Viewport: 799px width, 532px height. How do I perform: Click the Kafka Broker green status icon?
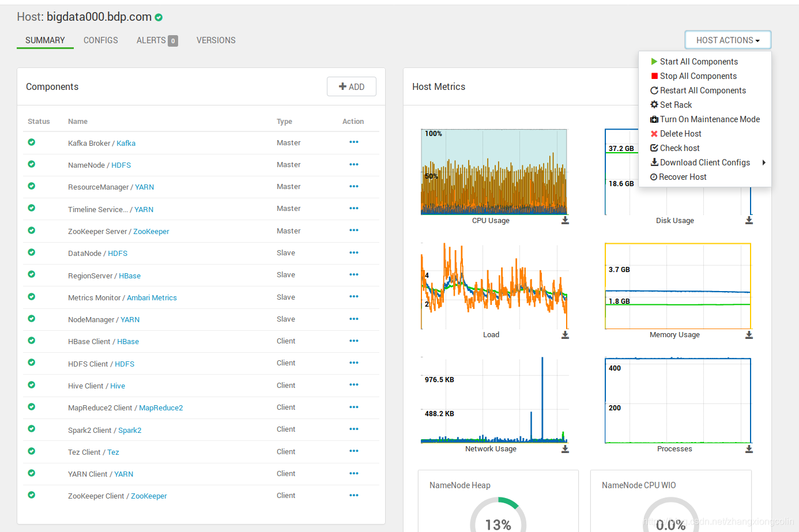(32, 142)
